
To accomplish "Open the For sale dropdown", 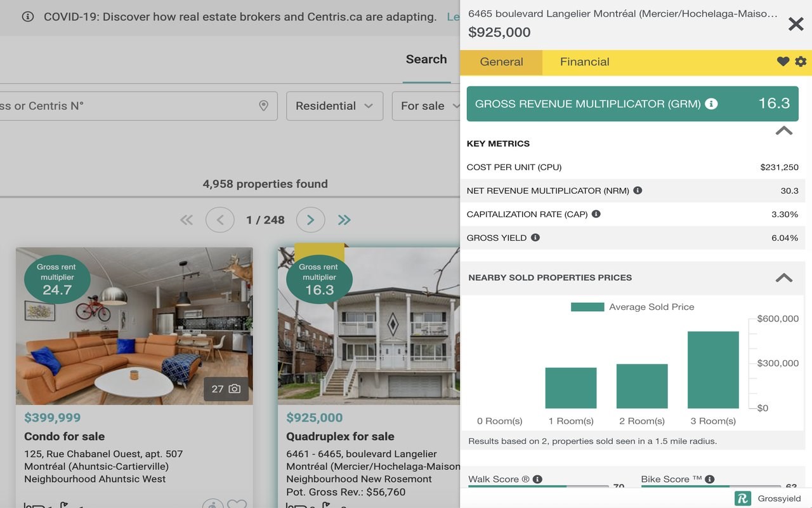I will [x=426, y=106].
